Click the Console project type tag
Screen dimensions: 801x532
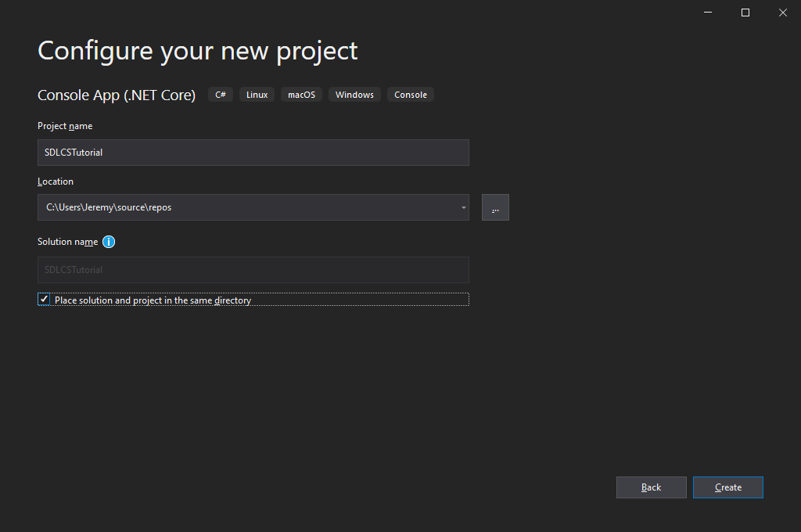point(411,95)
